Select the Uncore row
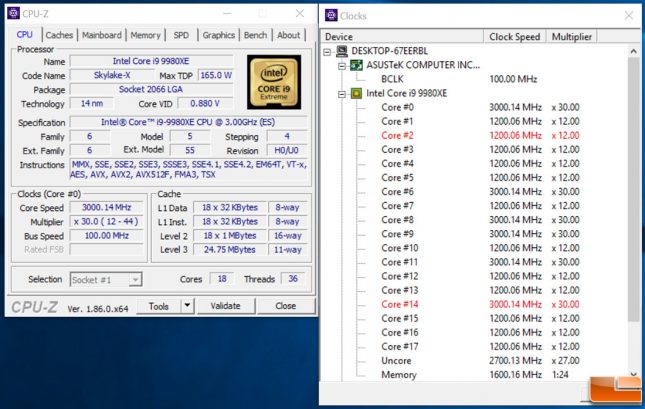The height and width of the screenshot is (409, 645). point(480,361)
